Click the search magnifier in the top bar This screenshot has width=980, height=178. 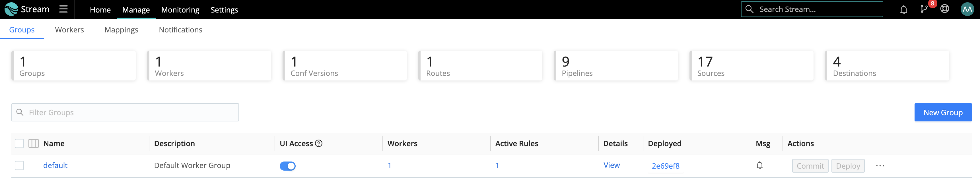(x=749, y=9)
